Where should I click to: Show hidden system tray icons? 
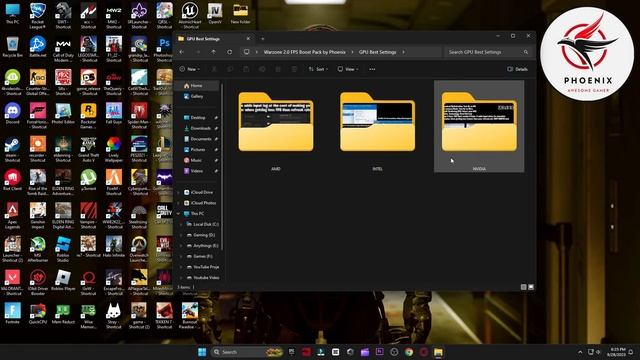tap(580, 352)
